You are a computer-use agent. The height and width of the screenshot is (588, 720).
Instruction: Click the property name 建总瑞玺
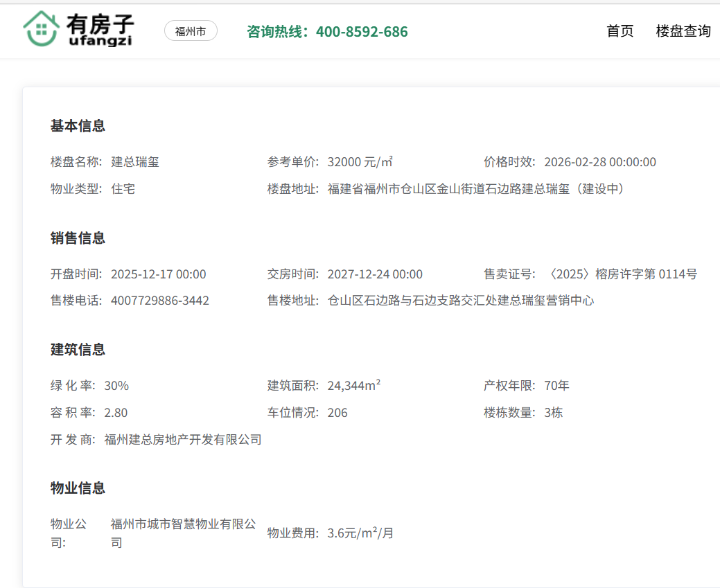click(x=135, y=162)
